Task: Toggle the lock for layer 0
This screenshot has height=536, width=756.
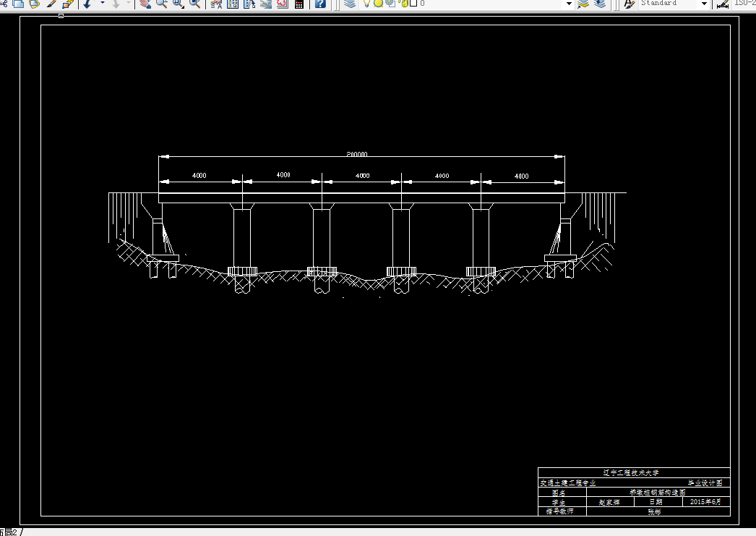Action: click(x=403, y=4)
